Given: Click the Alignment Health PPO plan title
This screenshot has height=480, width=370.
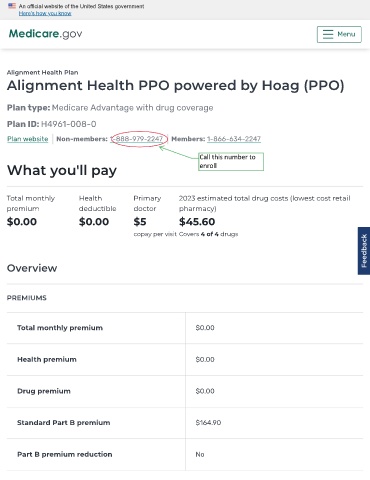Looking at the screenshot, I should [x=175, y=86].
